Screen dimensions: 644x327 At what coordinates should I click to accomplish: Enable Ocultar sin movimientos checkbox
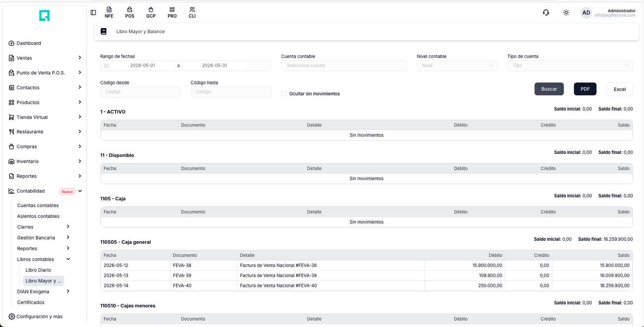[x=284, y=94]
